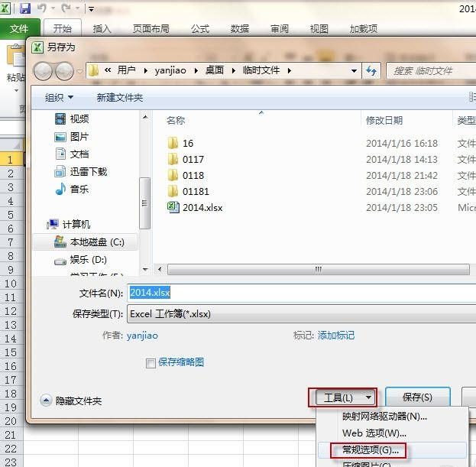Select file 2014.xlsx in list

click(195, 208)
